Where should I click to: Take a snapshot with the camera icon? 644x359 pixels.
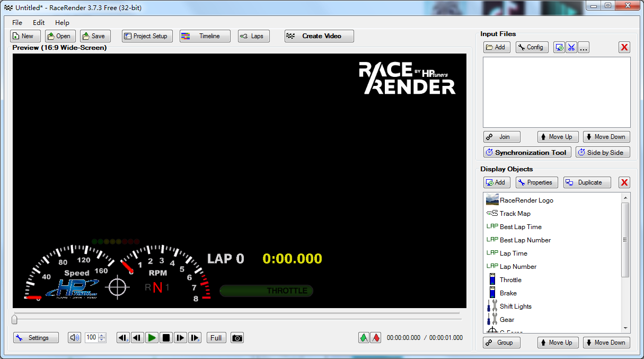tap(237, 338)
